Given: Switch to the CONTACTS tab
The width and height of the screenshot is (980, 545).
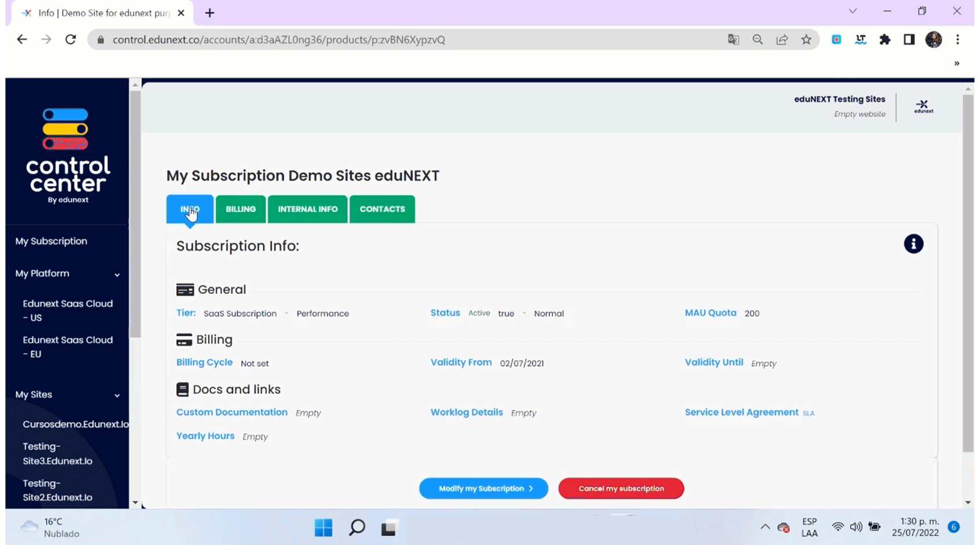Looking at the screenshot, I should pos(382,209).
